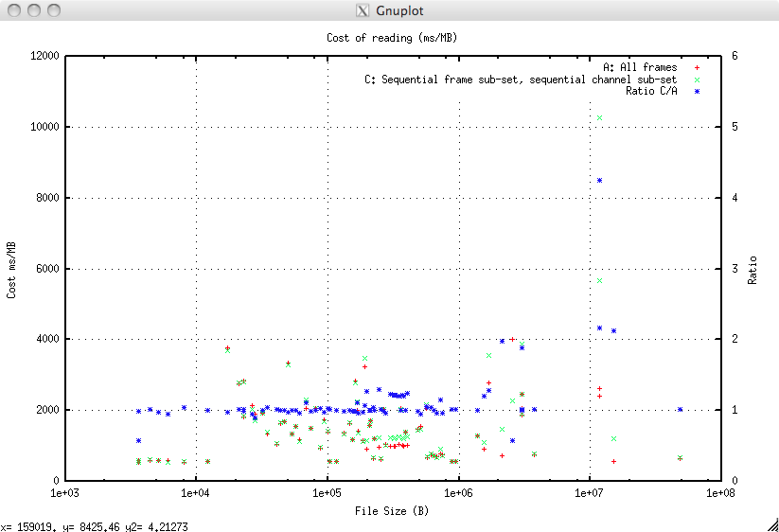The image size is (779, 532).
Task: Click the 'Ratio' right axis label
Action: [x=752, y=270]
